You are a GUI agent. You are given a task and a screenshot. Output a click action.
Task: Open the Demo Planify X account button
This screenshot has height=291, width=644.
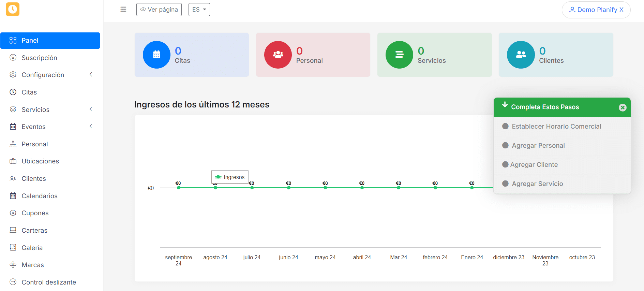point(596,10)
